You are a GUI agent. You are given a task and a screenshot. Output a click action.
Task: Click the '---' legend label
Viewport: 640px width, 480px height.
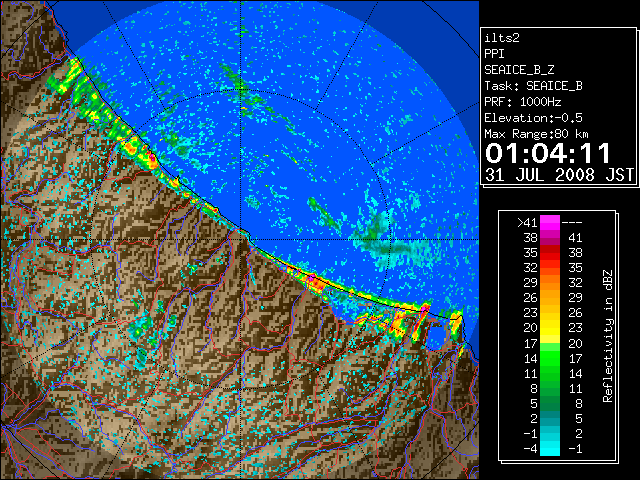(572, 223)
